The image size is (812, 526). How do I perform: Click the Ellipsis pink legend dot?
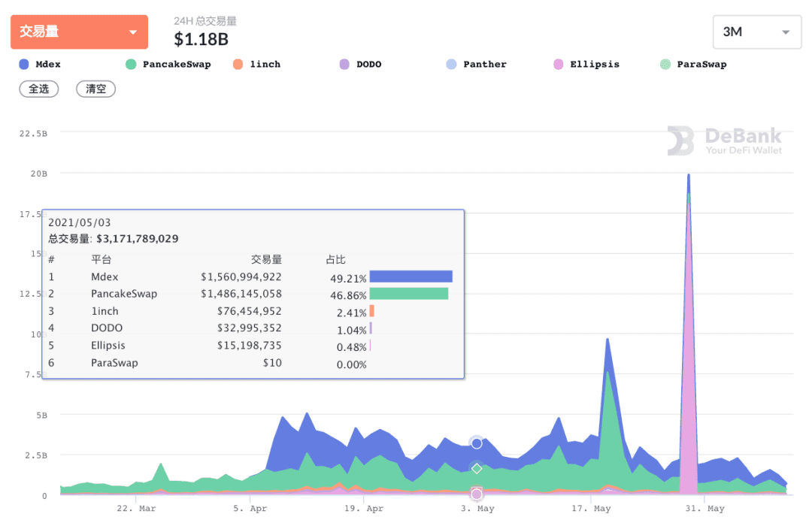(x=558, y=64)
